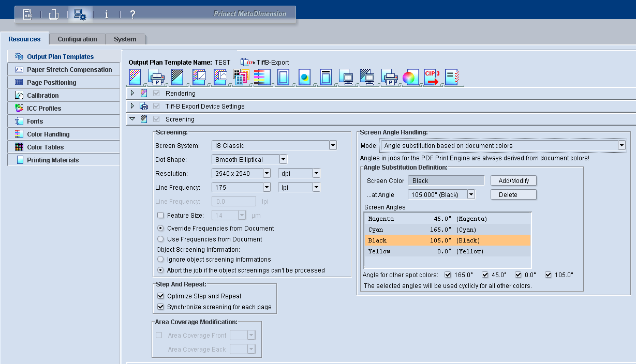
Task: Click the Add/Modify button
Action: [513, 180]
